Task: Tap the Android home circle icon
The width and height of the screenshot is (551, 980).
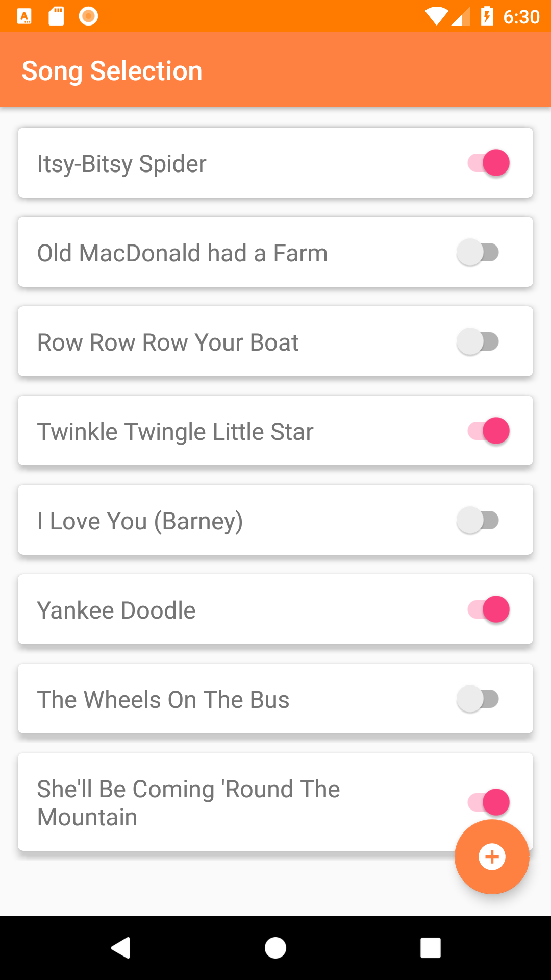Action: pyautogui.click(x=275, y=948)
